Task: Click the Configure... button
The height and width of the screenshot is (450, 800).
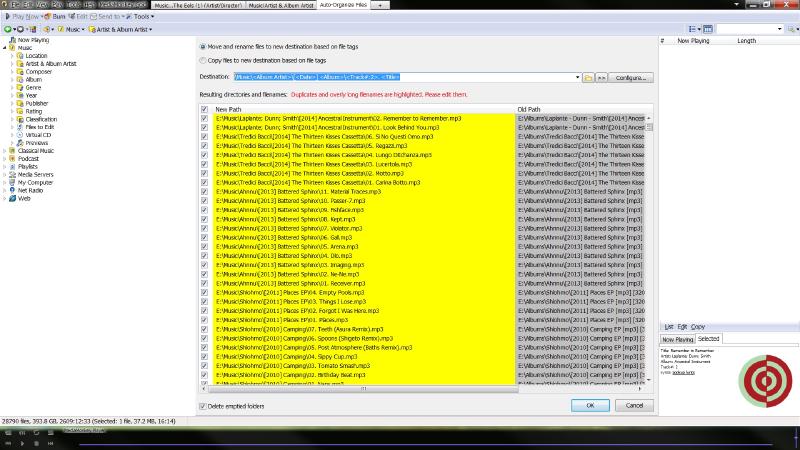Action: pyautogui.click(x=631, y=78)
